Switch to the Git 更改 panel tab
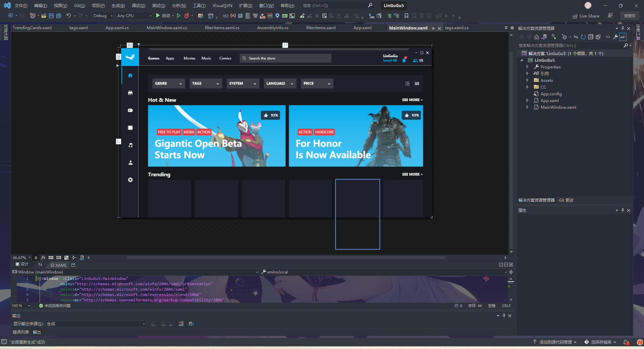This screenshot has height=349, width=644. [x=566, y=200]
